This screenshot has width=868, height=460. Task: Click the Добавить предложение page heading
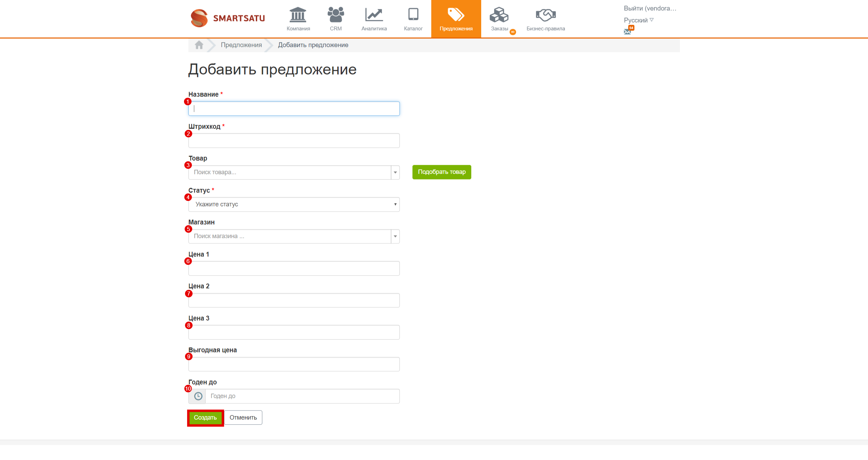pyautogui.click(x=272, y=69)
